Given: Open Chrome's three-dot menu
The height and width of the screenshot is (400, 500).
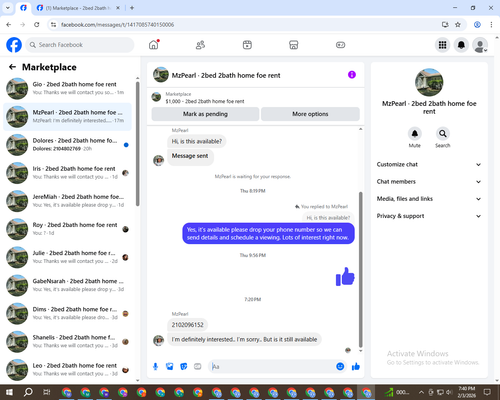Looking at the screenshot, I should point(491,25).
